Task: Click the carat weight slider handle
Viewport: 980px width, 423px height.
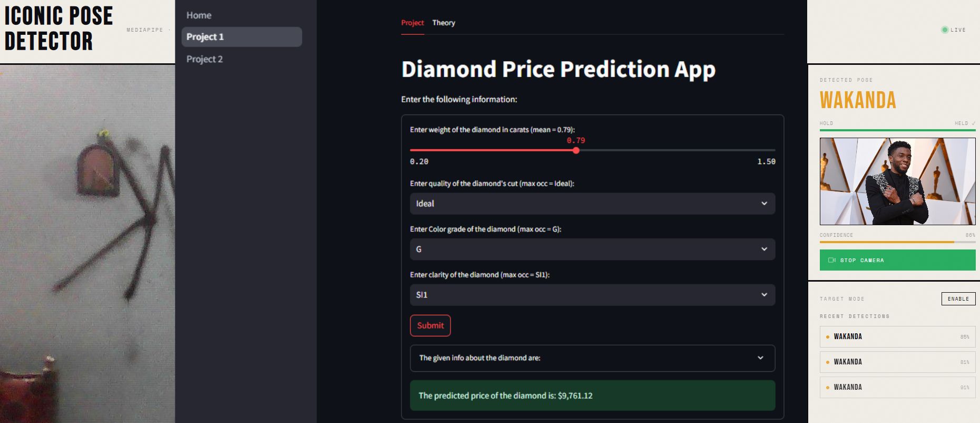Action: [x=576, y=150]
